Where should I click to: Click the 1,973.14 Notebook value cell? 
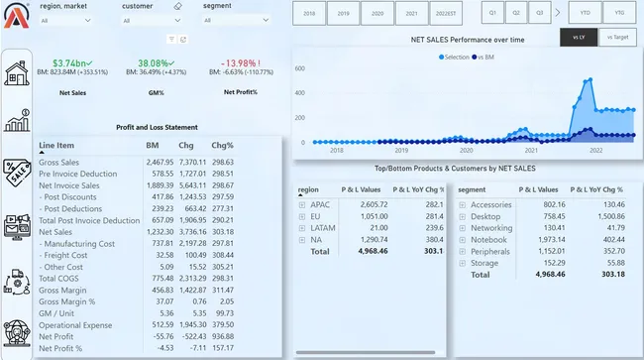point(552,240)
